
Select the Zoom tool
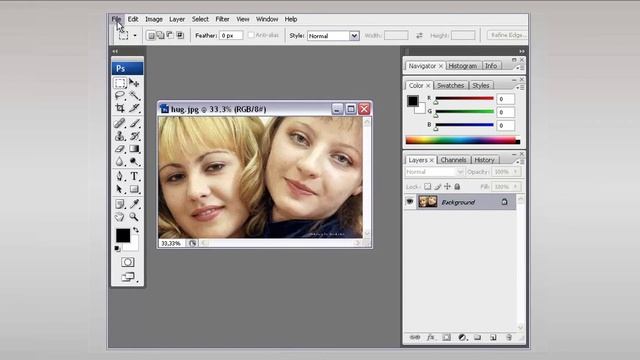134,217
